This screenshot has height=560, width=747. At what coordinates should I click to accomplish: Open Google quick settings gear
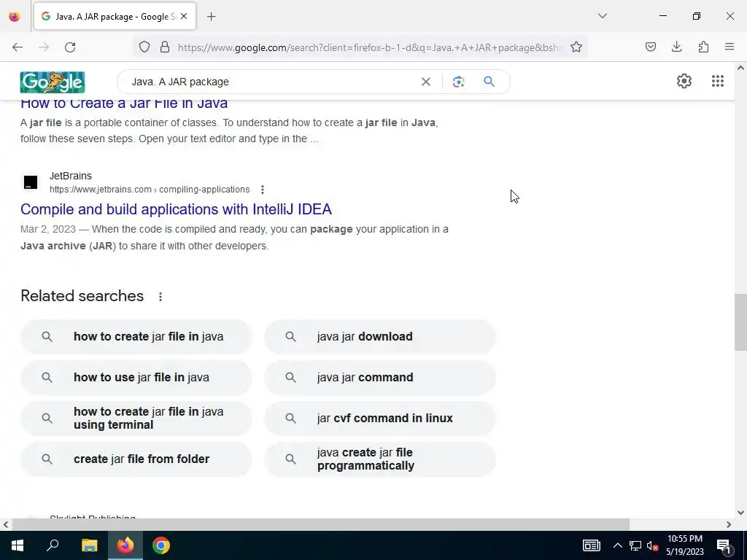pos(684,81)
